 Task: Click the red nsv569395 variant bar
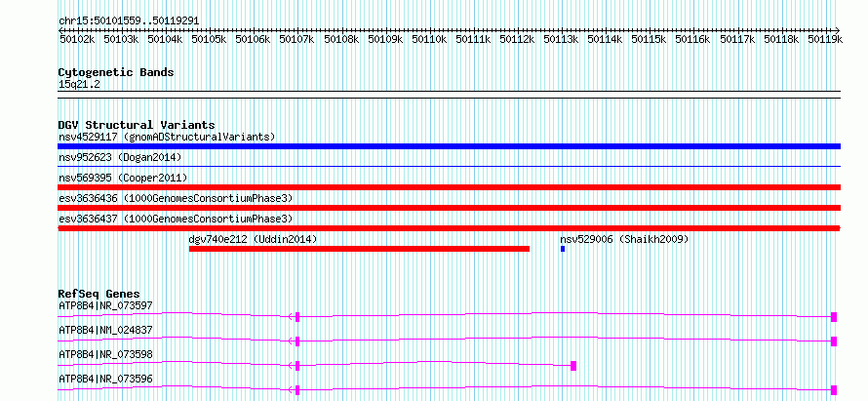coord(449,187)
